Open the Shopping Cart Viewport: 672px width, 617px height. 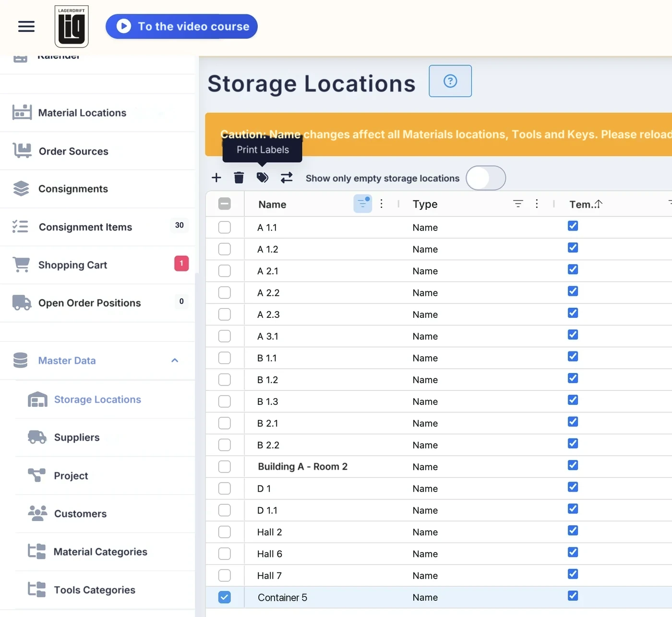97,265
